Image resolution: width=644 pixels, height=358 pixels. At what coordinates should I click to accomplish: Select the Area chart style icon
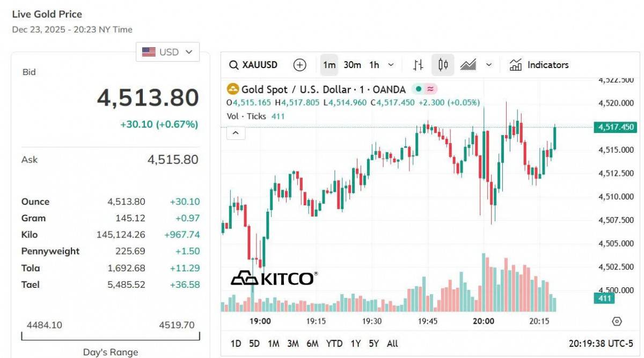click(x=468, y=65)
